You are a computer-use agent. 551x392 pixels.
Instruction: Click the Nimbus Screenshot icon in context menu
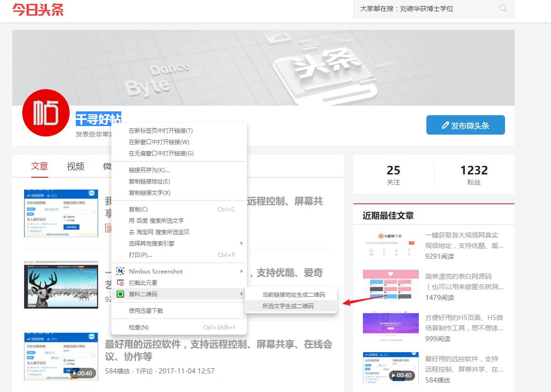coord(120,271)
